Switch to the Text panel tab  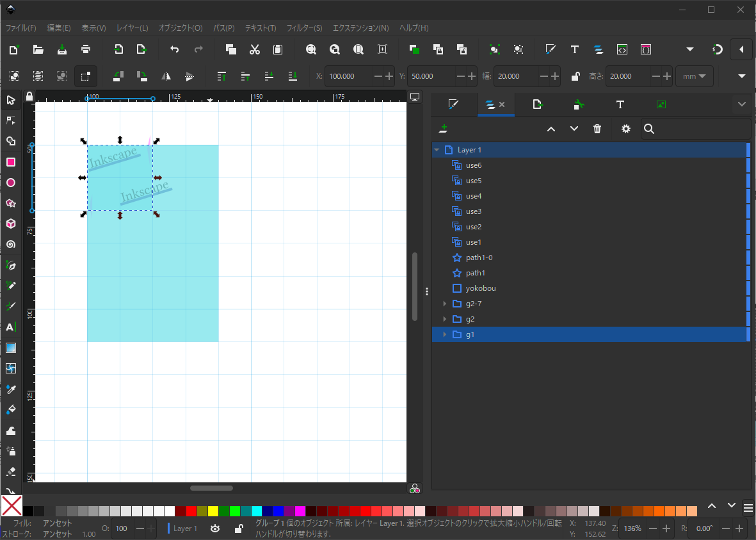620,104
